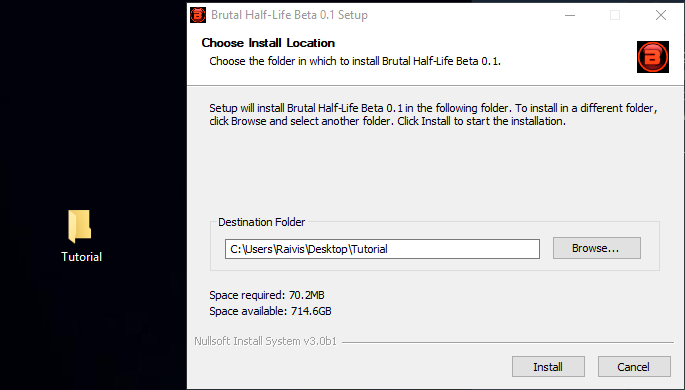Click the greyed-out maximize button
The height and width of the screenshot is (390, 685).
click(615, 15)
